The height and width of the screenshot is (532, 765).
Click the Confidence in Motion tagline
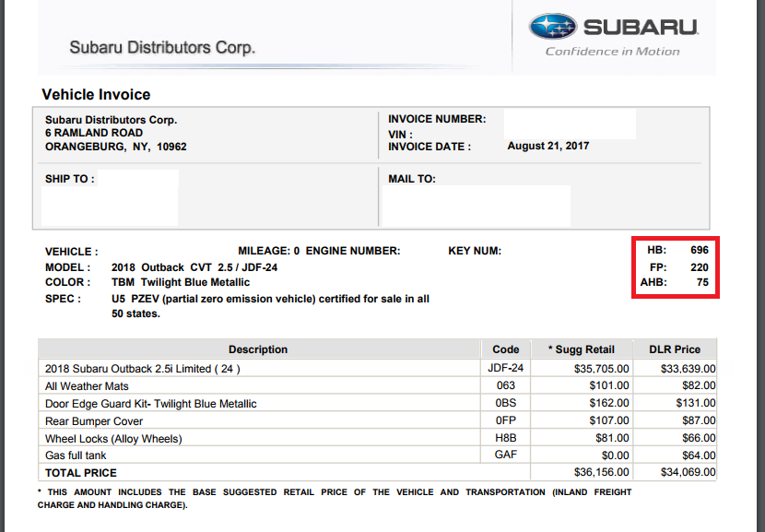click(x=612, y=52)
